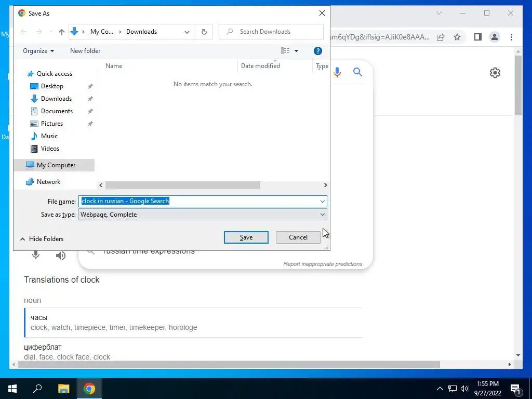Close the Save As dialog
The image size is (532, 399).
tap(322, 13)
